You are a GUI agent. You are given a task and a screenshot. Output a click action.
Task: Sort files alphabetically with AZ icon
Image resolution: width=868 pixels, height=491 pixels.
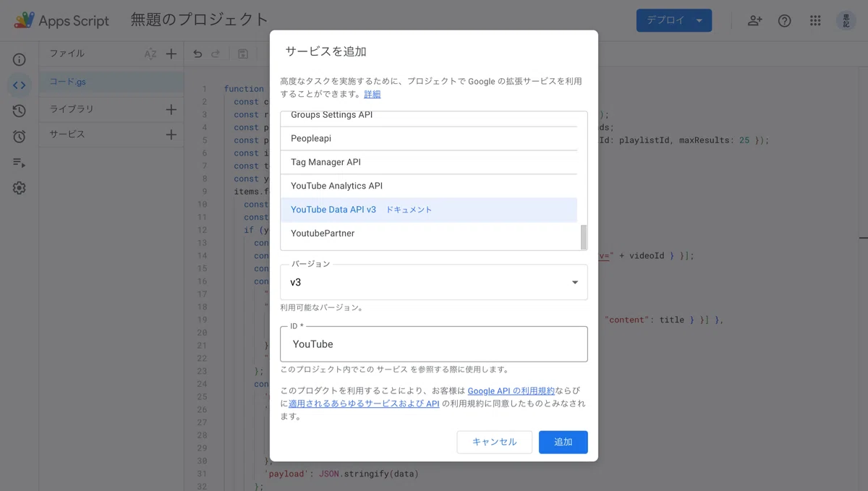tap(150, 54)
